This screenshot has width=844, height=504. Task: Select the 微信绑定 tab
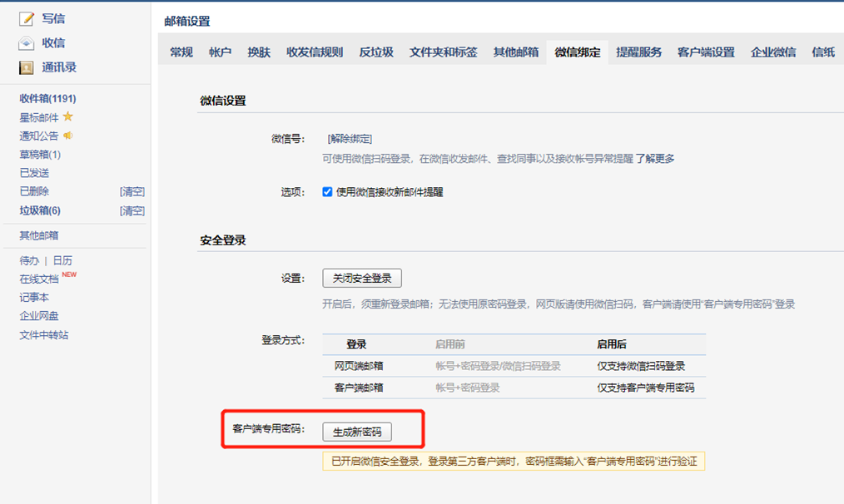pyautogui.click(x=578, y=52)
